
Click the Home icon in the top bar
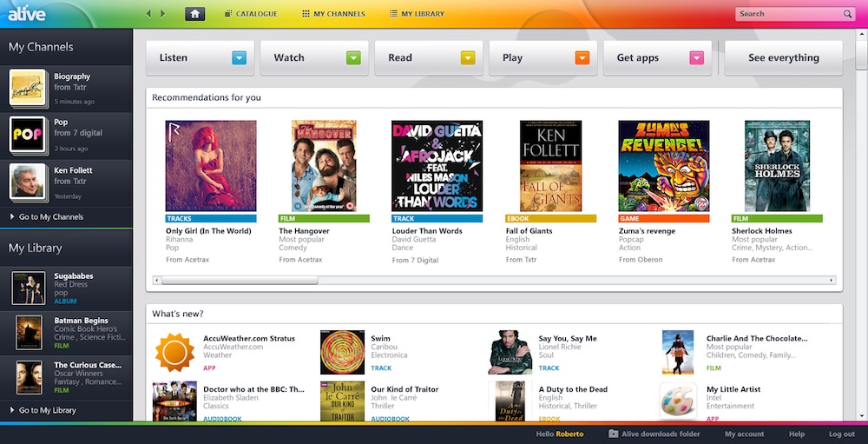click(194, 14)
